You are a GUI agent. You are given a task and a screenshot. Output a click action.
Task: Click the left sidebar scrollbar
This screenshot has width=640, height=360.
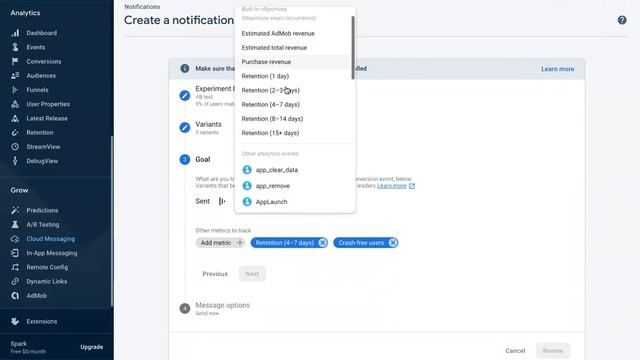pyautogui.click(x=112, y=220)
